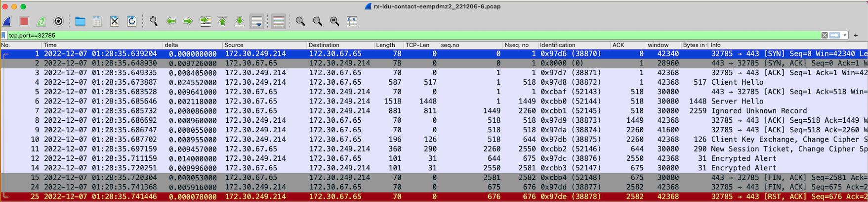Jump to the last packet

click(239, 21)
